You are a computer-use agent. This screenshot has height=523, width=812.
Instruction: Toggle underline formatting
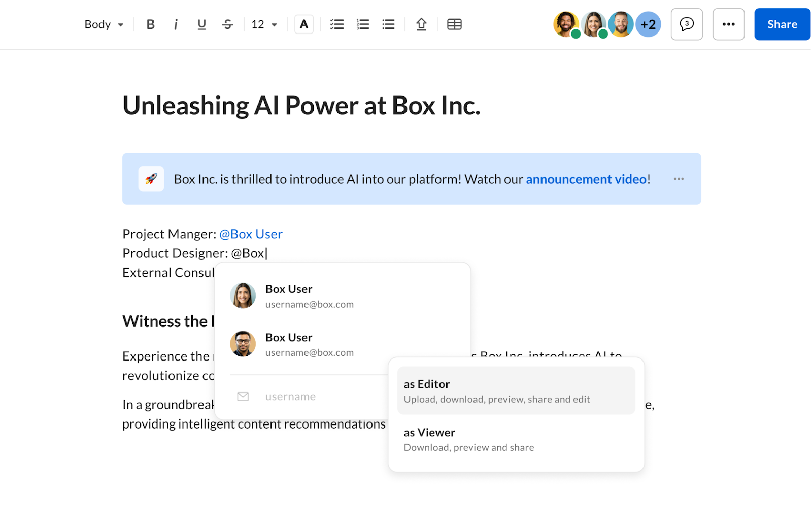(x=201, y=24)
